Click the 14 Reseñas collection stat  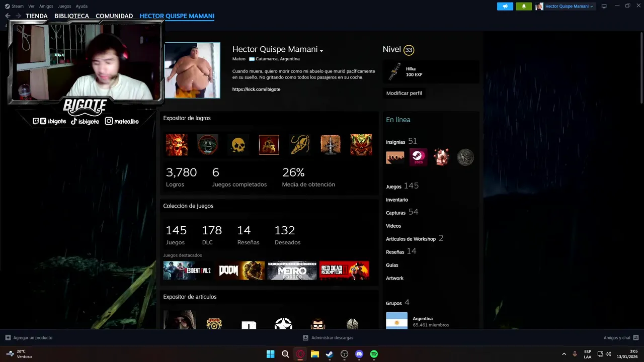coord(248,235)
